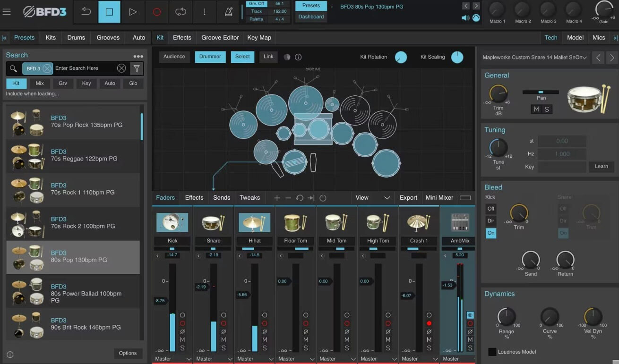This screenshot has width=619, height=364.
Task: Click the metronome icon
Action: [x=228, y=12]
